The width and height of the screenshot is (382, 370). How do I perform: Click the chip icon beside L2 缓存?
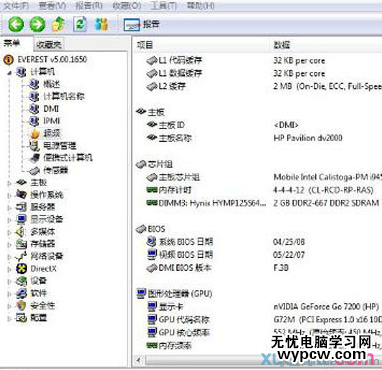point(152,87)
